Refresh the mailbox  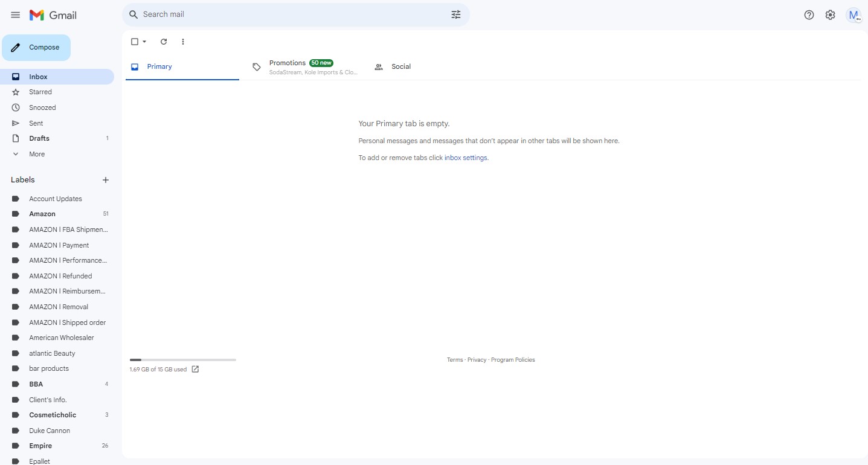tap(164, 42)
